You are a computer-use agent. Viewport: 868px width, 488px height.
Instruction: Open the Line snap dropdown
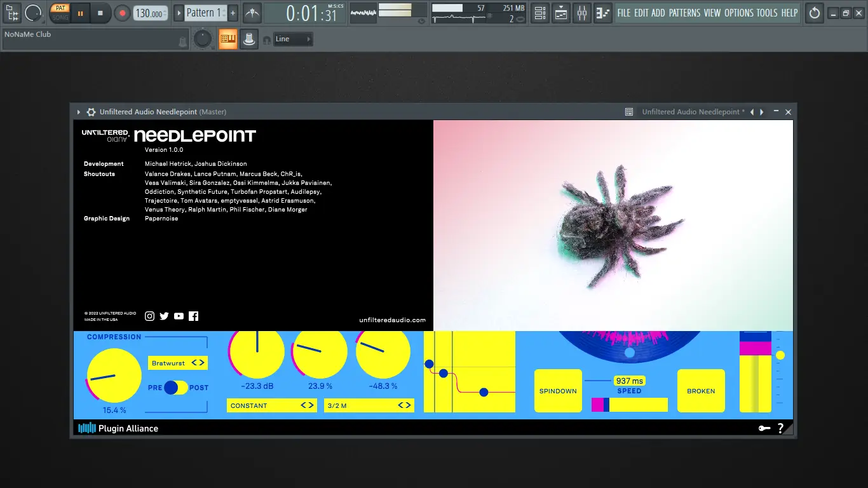tap(293, 39)
